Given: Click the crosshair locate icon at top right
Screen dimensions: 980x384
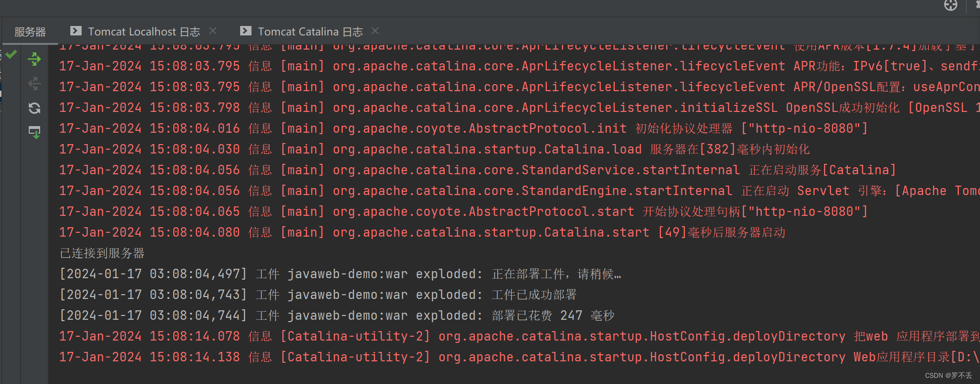Looking at the screenshot, I should coord(951,5).
